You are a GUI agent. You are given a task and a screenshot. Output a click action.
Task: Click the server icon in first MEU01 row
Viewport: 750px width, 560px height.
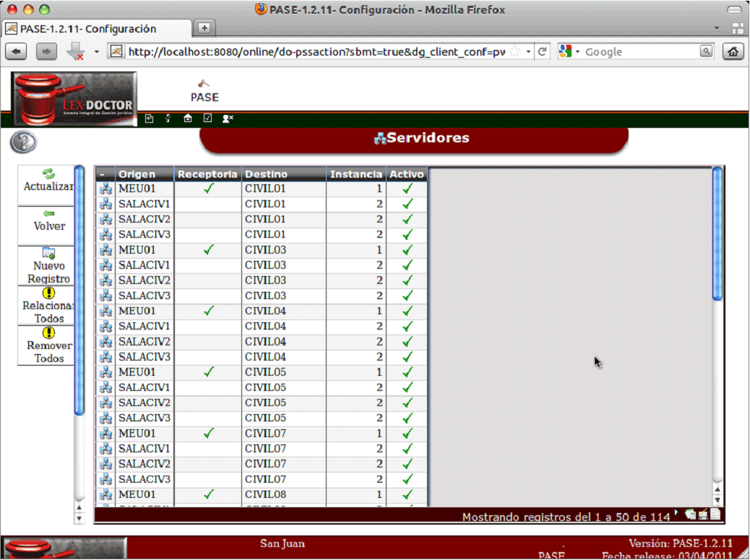105,189
